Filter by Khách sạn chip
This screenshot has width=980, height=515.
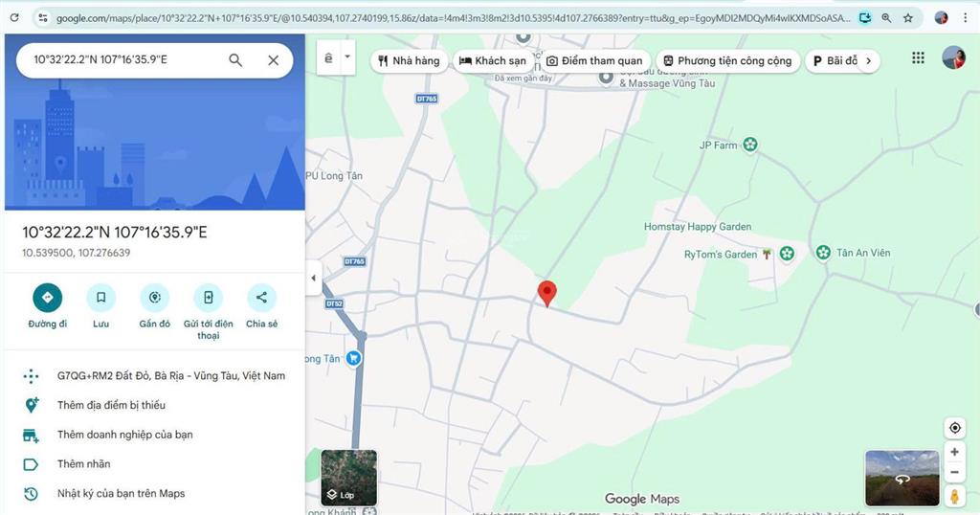click(493, 60)
